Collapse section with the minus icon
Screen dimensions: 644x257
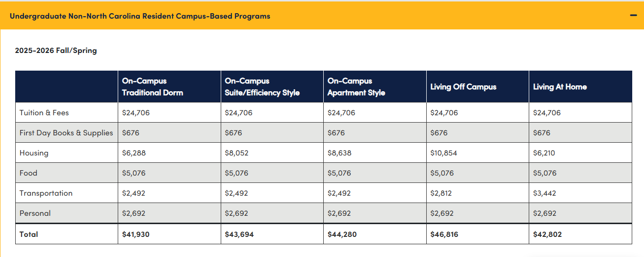click(633, 16)
